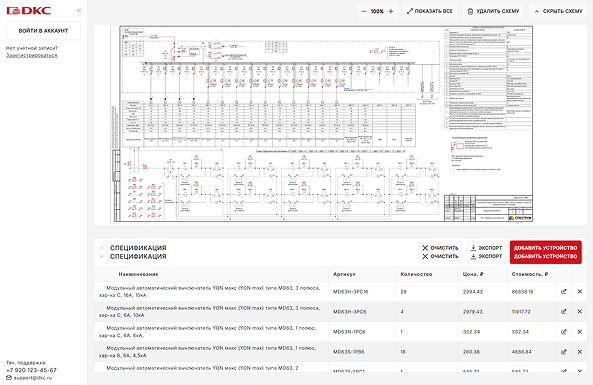
Task: Increase zoom with the plus button
Action: tap(391, 11)
